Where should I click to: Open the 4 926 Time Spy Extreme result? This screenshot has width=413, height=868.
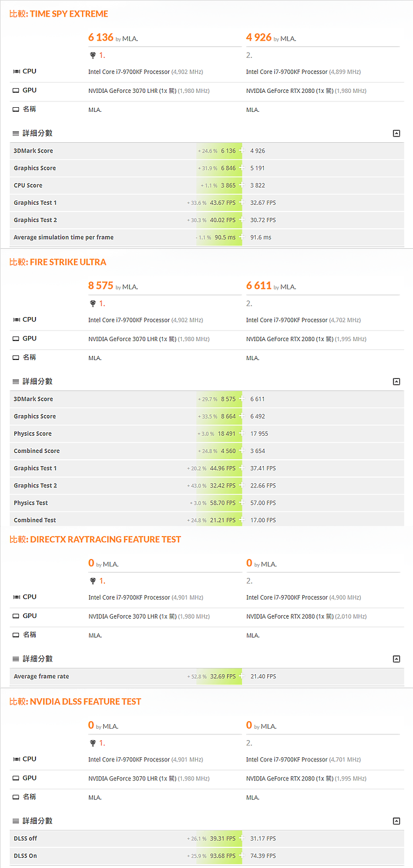pyautogui.click(x=259, y=37)
